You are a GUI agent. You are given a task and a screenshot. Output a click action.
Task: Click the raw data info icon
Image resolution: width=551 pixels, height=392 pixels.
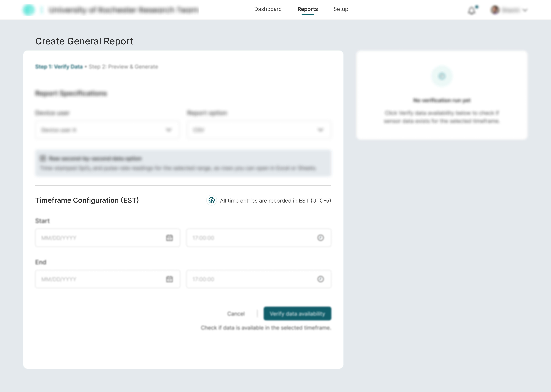click(43, 158)
